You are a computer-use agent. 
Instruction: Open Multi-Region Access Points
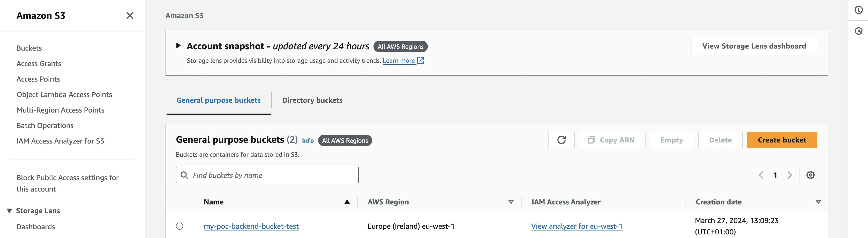click(60, 110)
